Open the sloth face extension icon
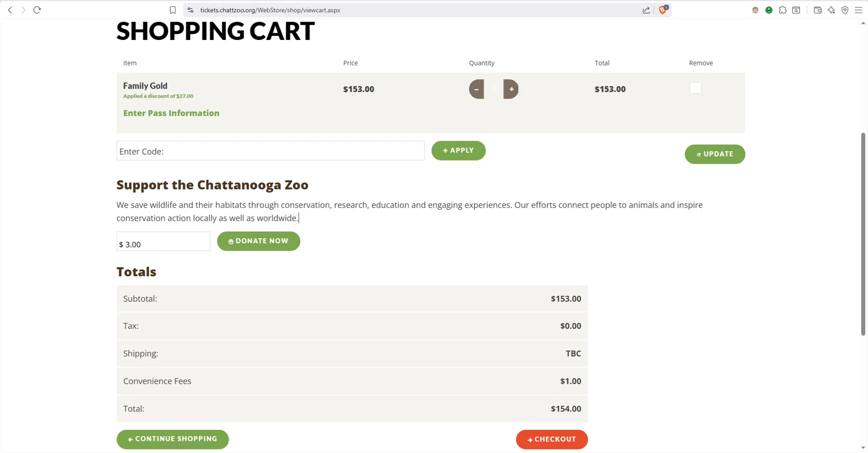 point(755,10)
